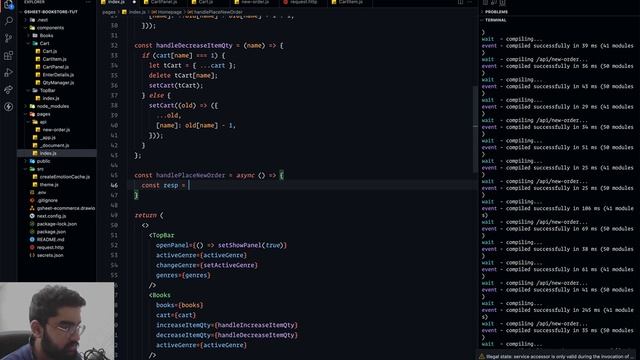640x360 pixels.
Task: Open package.json file
Action: [x=51, y=231]
